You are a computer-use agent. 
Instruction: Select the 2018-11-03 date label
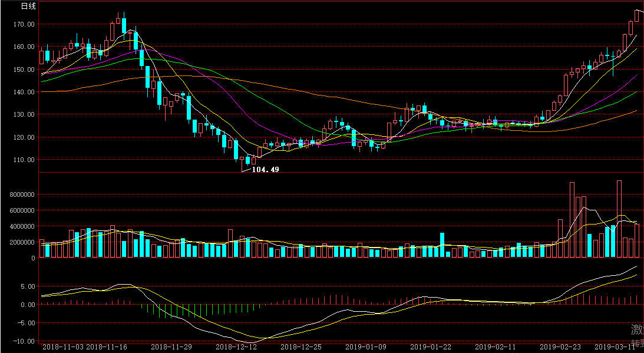(63, 347)
